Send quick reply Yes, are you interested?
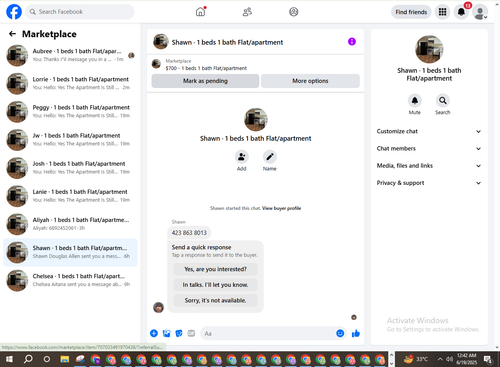This screenshot has height=367, width=500. tap(215, 269)
